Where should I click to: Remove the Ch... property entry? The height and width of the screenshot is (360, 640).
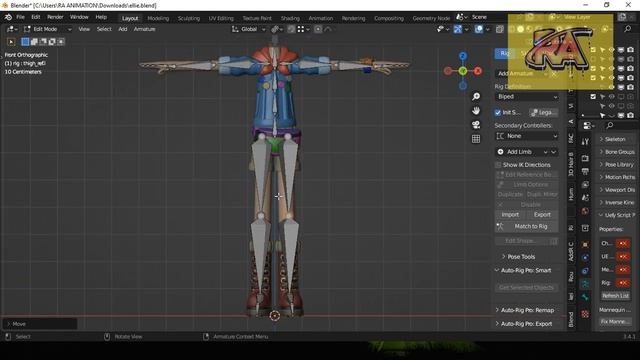pyautogui.click(x=623, y=243)
